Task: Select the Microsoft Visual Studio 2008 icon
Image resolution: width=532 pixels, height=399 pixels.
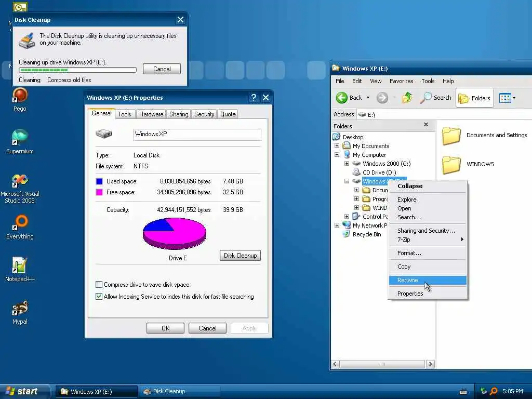Action: (x=20, y=189)
